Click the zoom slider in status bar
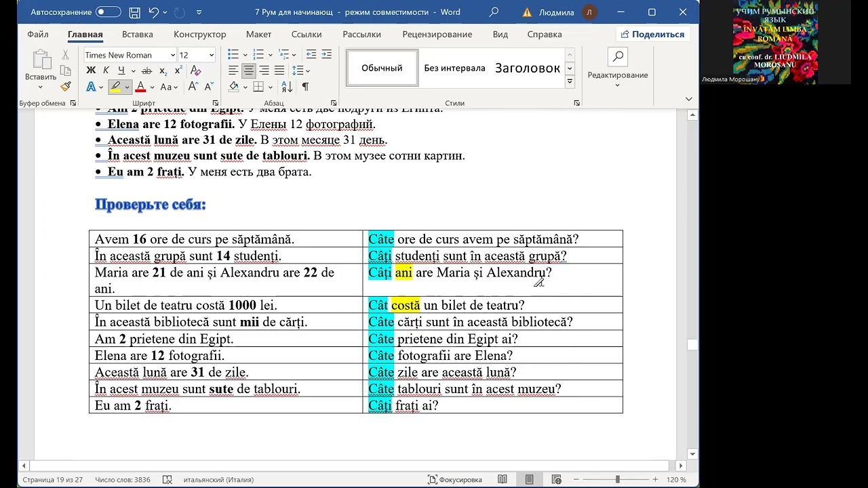This screenshot has height=488, width=868. pos(617,479)
